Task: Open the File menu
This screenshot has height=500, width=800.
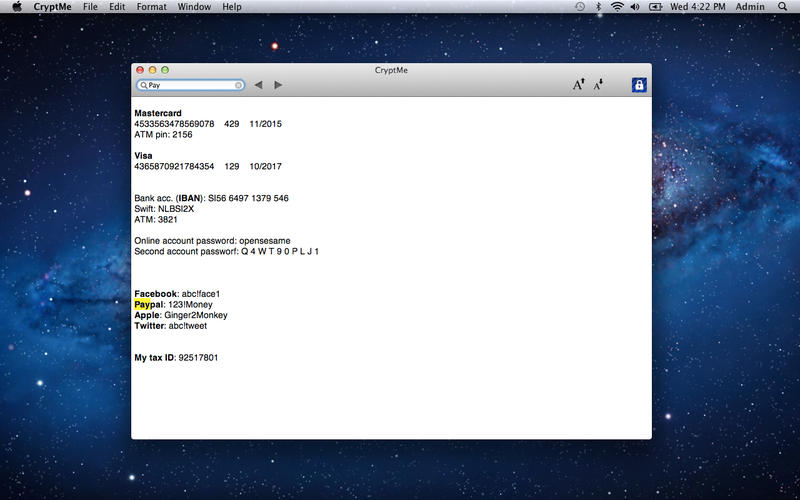Action: [x=91, y=7]
